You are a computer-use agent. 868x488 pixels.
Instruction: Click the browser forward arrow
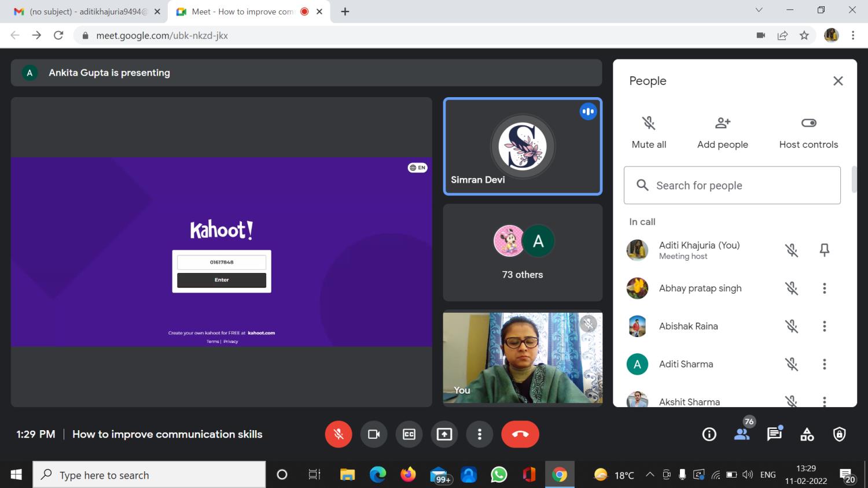(36, 35)
